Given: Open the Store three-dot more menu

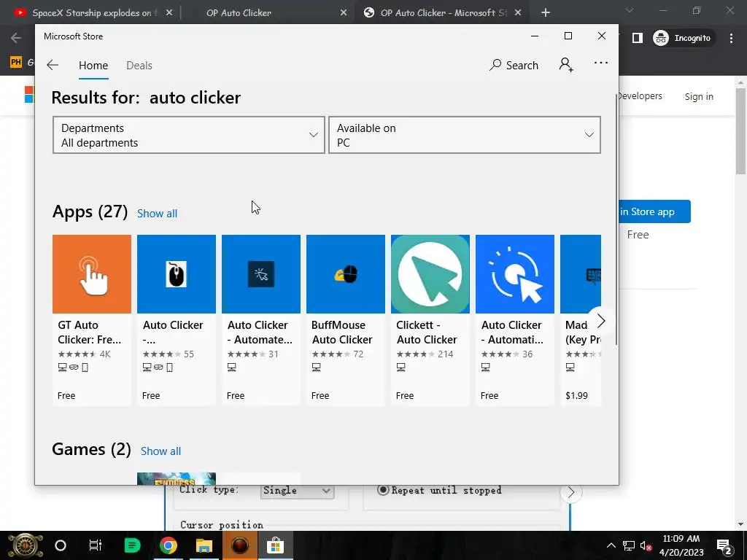Looking at the screenshot, I should 601,63.
